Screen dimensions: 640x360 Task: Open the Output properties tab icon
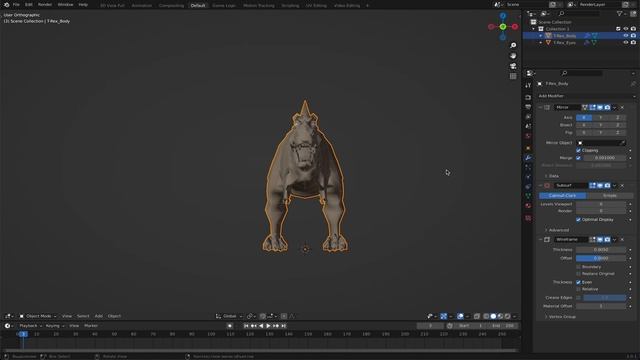tap(528, 107)
